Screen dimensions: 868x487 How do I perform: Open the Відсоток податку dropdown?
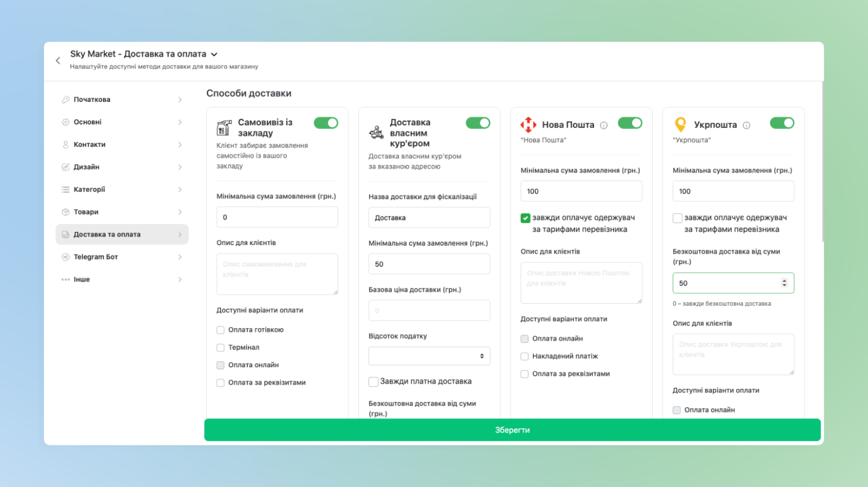click(x=429, y=356)
